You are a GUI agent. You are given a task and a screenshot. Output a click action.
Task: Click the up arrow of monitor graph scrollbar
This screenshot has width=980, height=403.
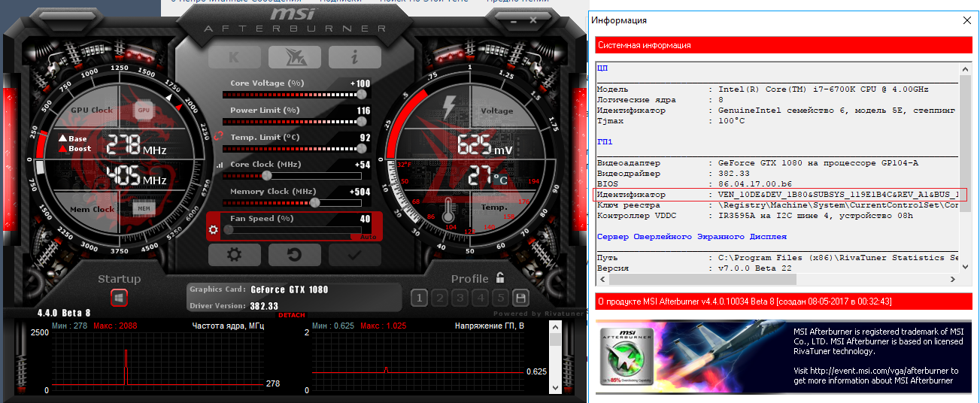tap(556, 327)
